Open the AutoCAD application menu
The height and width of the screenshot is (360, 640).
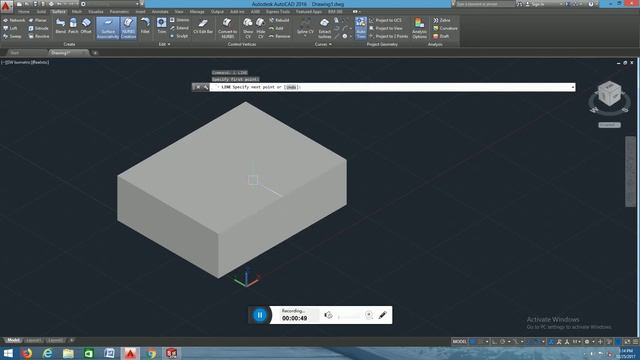[x=6, y=6]
